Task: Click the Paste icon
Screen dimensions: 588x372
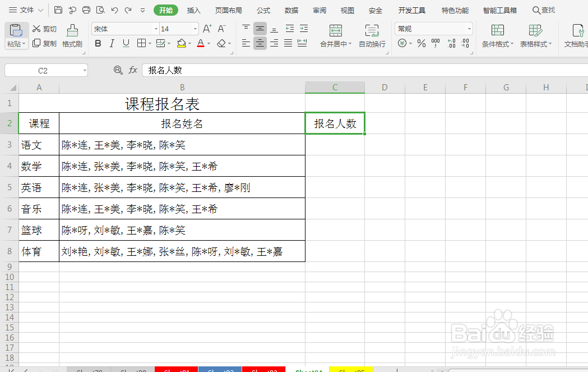Action: point(16,30)
